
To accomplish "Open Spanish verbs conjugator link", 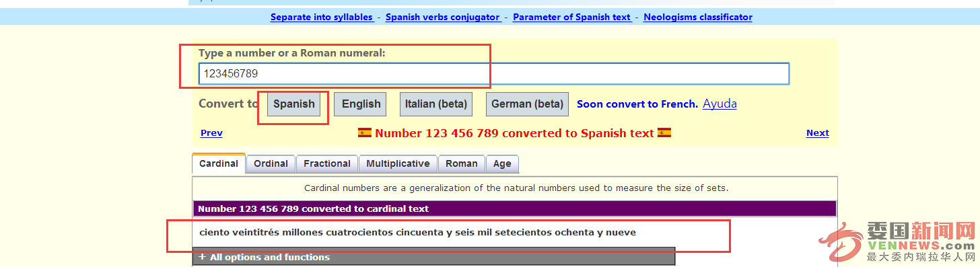I will tap(443, 17).
